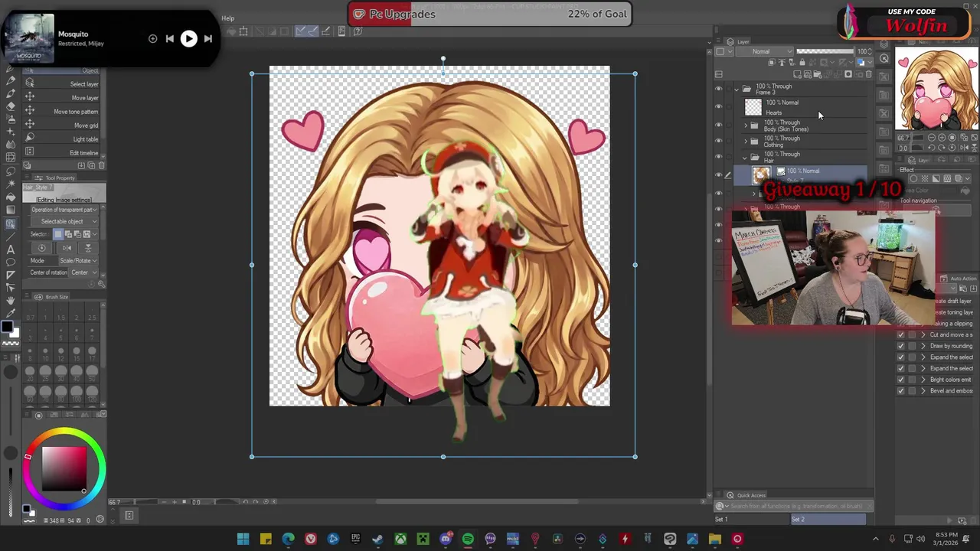Image resolution: width=980 pixels, height=551 pixels.
Task: Open Center of rotation dropdown
Action: click(84, 272)
